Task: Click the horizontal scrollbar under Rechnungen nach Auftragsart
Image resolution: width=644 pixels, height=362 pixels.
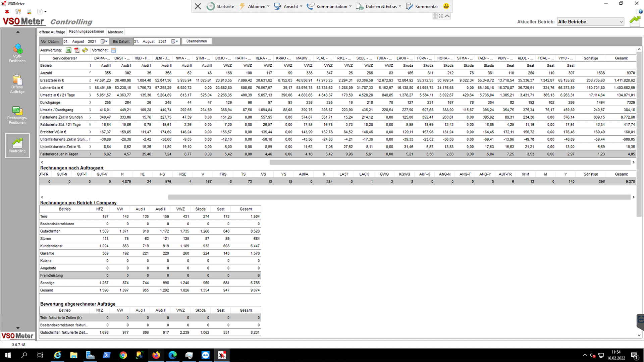Action: coord(399,197)
